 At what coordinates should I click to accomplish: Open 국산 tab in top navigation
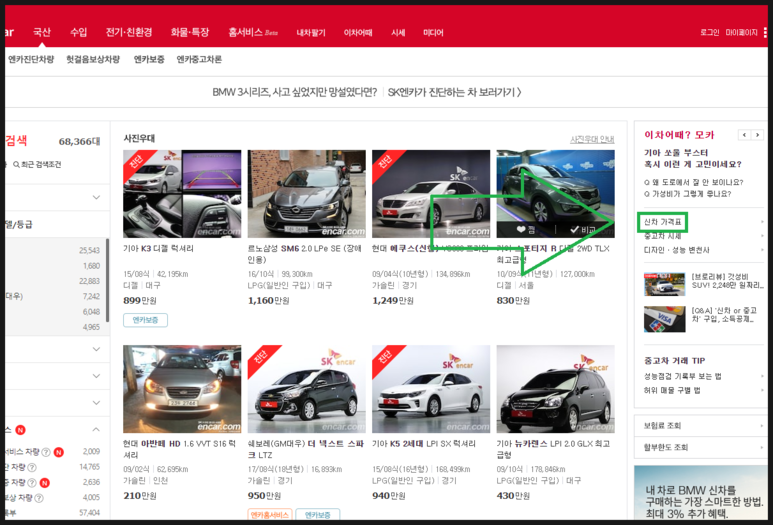[x=42, y=33]
